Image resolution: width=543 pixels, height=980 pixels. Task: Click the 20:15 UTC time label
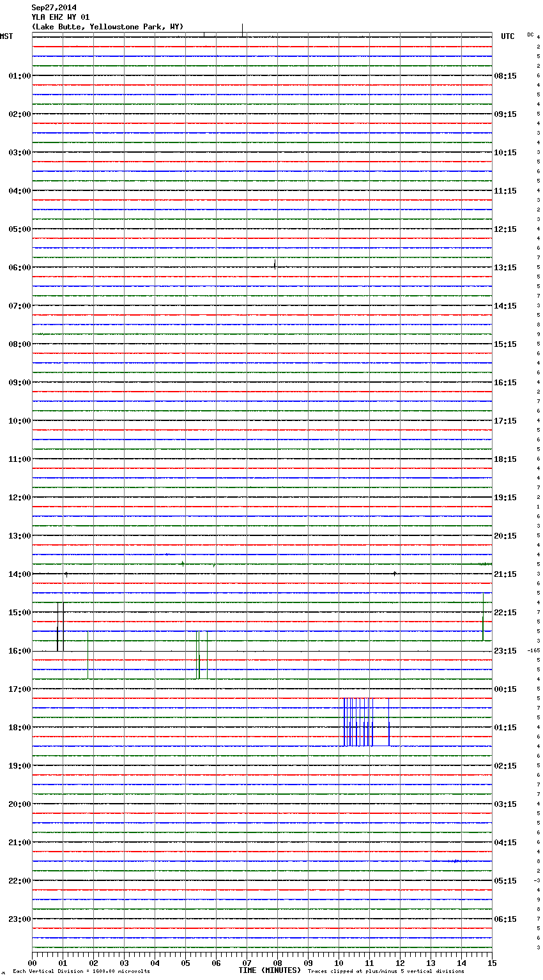tap(505, 536)
